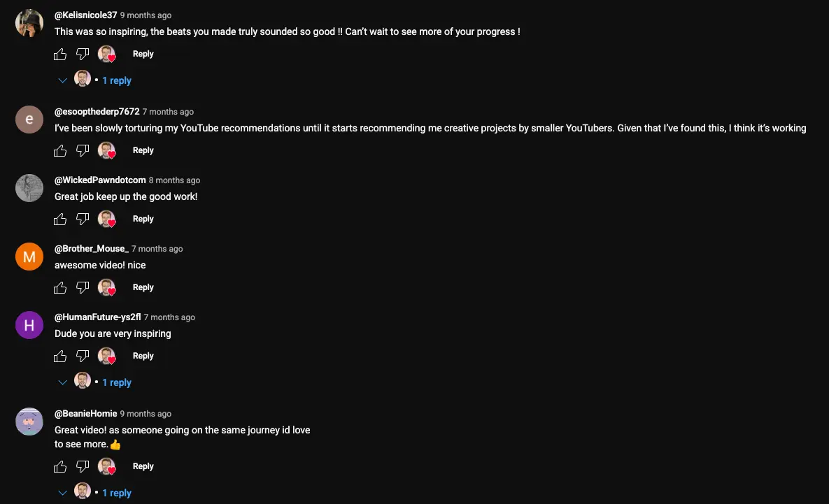Like @esoopthederp7672's comment
Screen dimensions: 829x504
coord(60,150)
